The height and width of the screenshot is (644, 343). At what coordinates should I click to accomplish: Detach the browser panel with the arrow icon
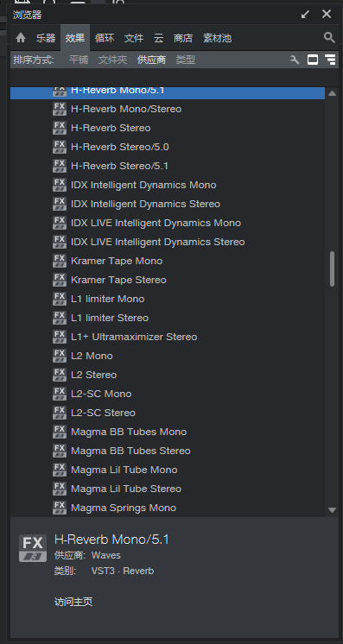click(x=305, y=15)
